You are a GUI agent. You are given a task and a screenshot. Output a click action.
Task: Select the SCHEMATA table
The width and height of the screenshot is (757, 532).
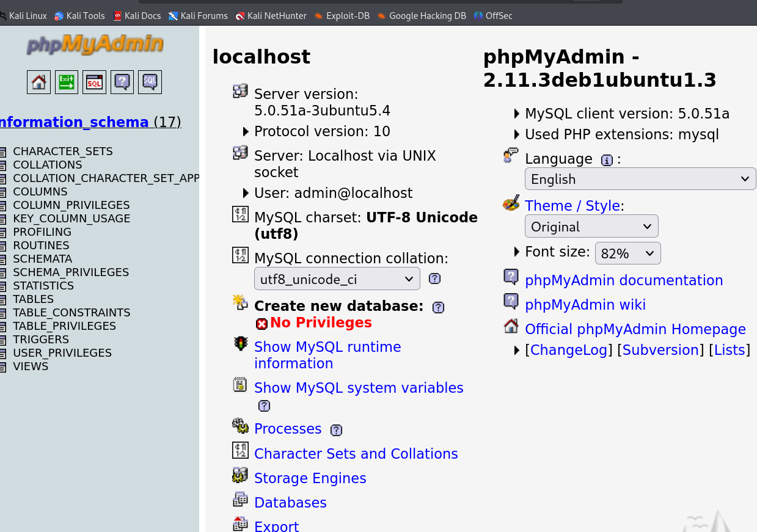[x=43, y=259]
